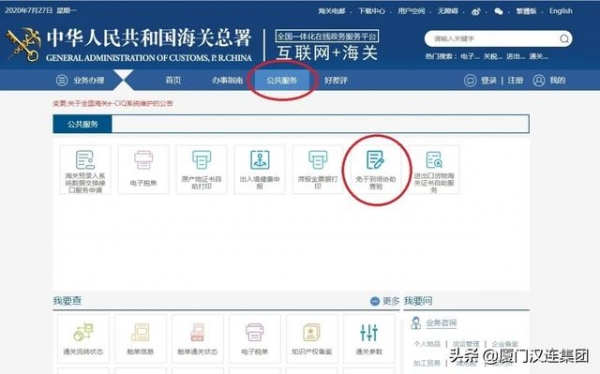Click the user avatar icon beside 我的
The height and width of the screenshot is (374, 600).
(x=539, y=80)
